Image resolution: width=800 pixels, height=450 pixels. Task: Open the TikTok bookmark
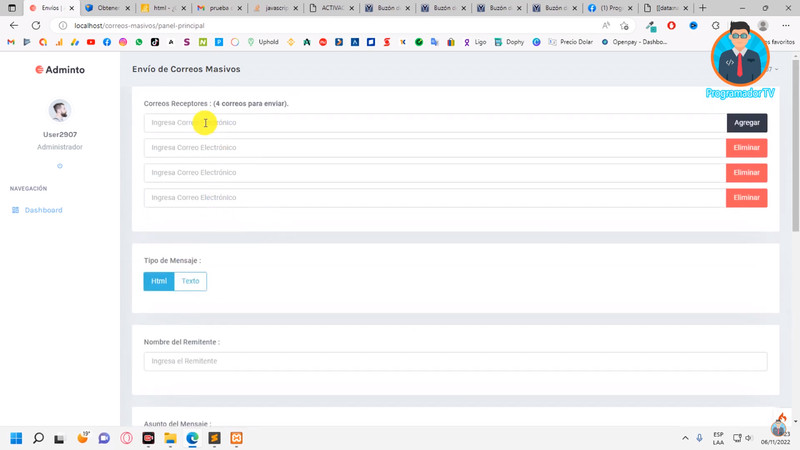[x=155, y=42]
